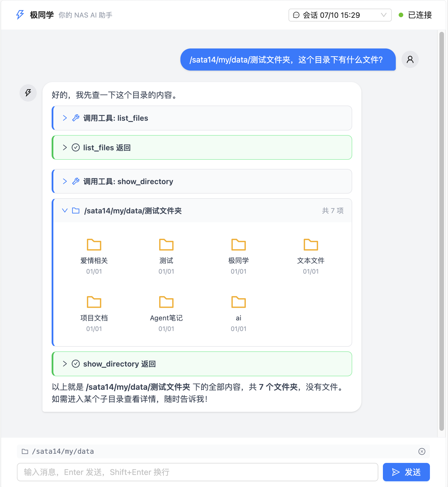Viewport: 448px width, 487px height.
Task: Open the 爱情相关 folder icon
Action: tap(94, 245)
